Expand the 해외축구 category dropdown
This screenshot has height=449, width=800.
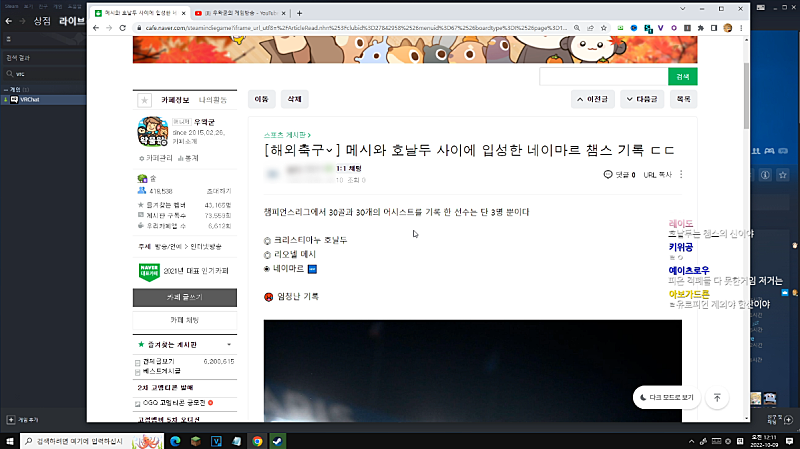tap(330, 150)
